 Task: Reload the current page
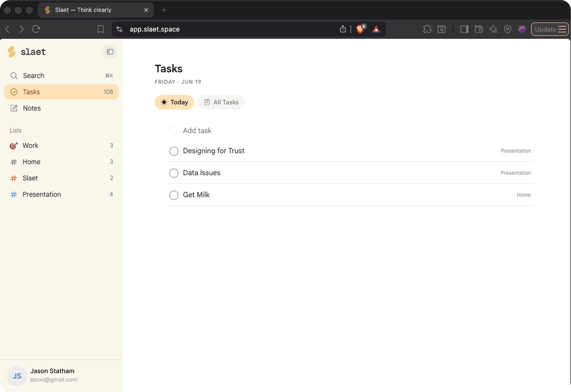coord(36,29)
